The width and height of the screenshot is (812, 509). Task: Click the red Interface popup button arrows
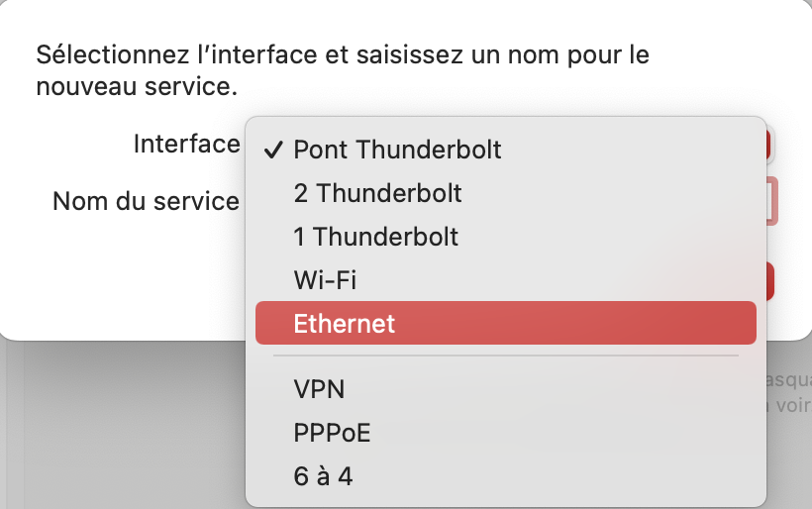769,146
